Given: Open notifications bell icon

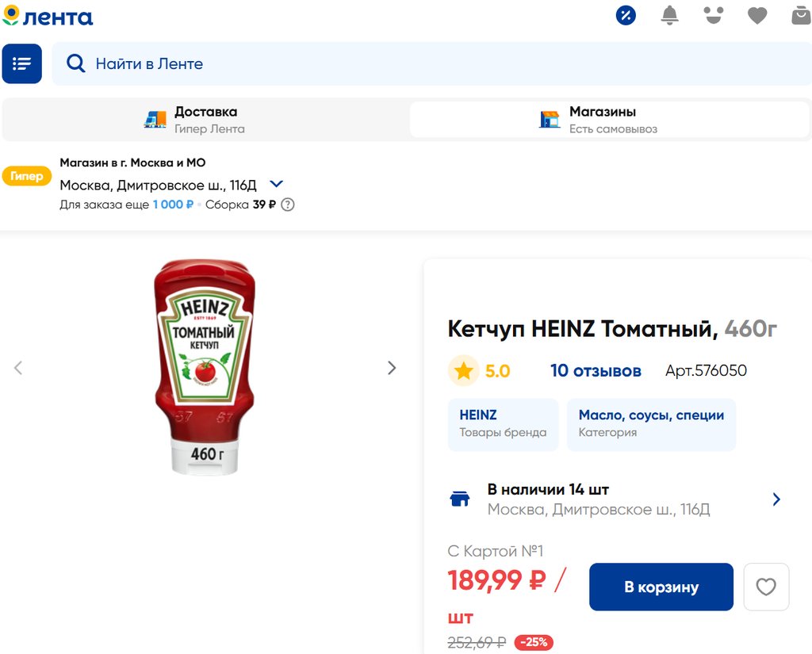Looking at the screenshot, I should pyautogui.click(x=669, y=16).
